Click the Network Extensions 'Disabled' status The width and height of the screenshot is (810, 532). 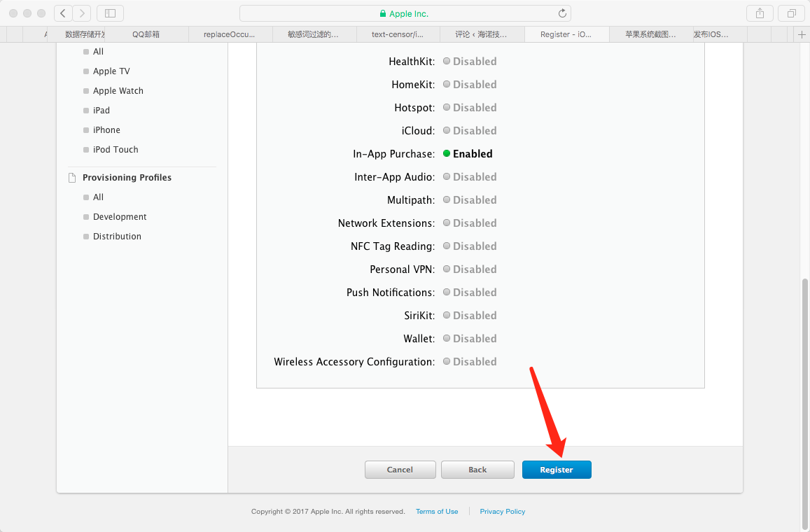(x=470, y=223)
